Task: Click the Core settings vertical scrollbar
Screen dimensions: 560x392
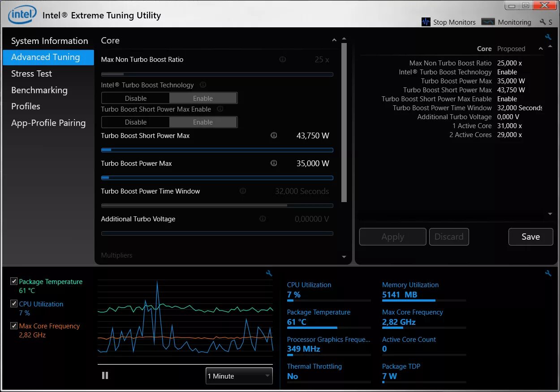Action: click(344, 122)
